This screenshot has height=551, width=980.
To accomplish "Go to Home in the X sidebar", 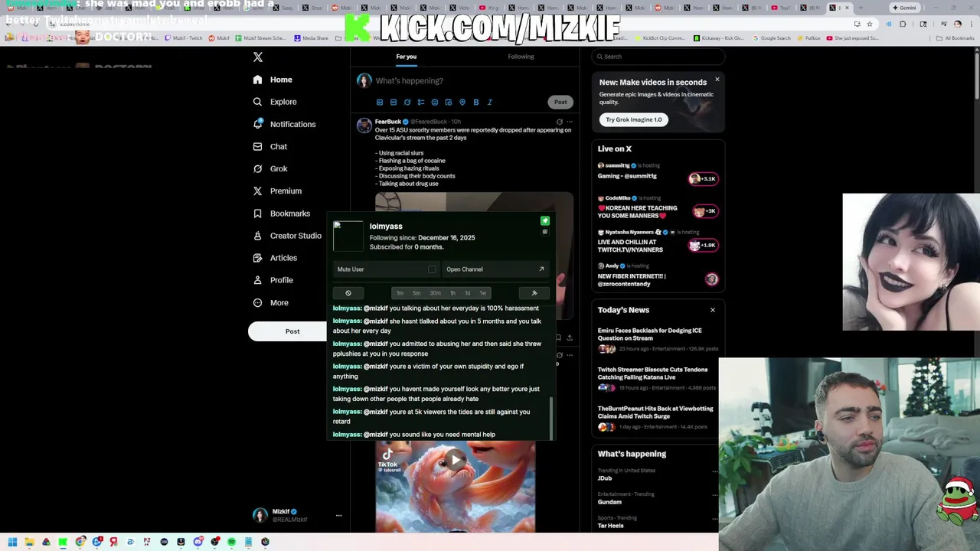I will coord(273,80).
